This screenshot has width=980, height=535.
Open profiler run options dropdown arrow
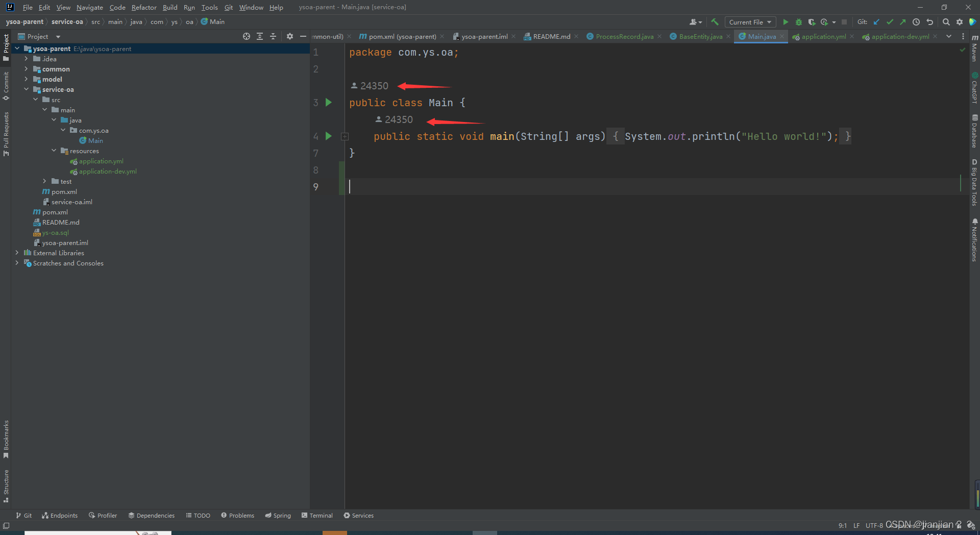click(x=834, y=22)
